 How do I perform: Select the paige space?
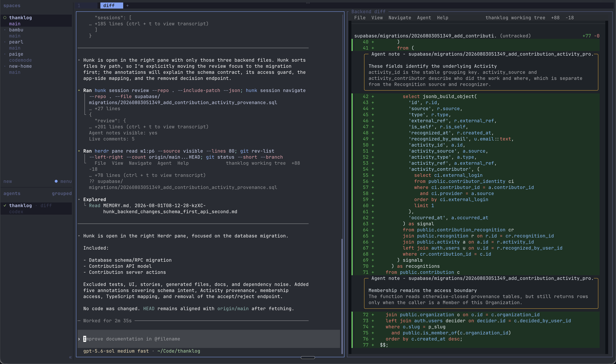coord(16,54)
